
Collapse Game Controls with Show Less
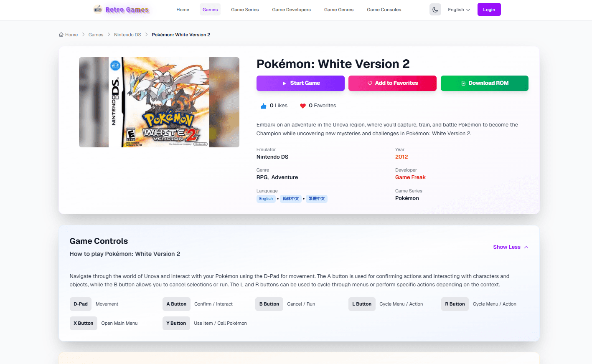point(510,247)
